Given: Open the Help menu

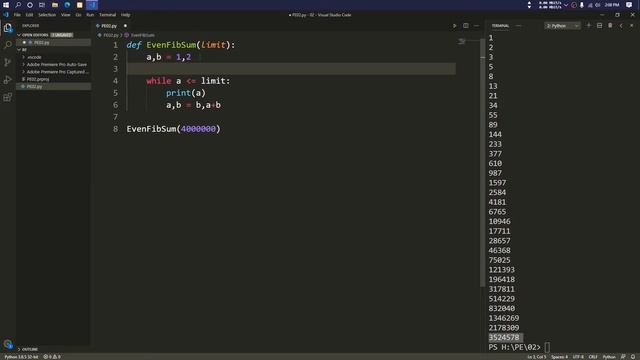Looking at the screenshot, I should (125, 15).
